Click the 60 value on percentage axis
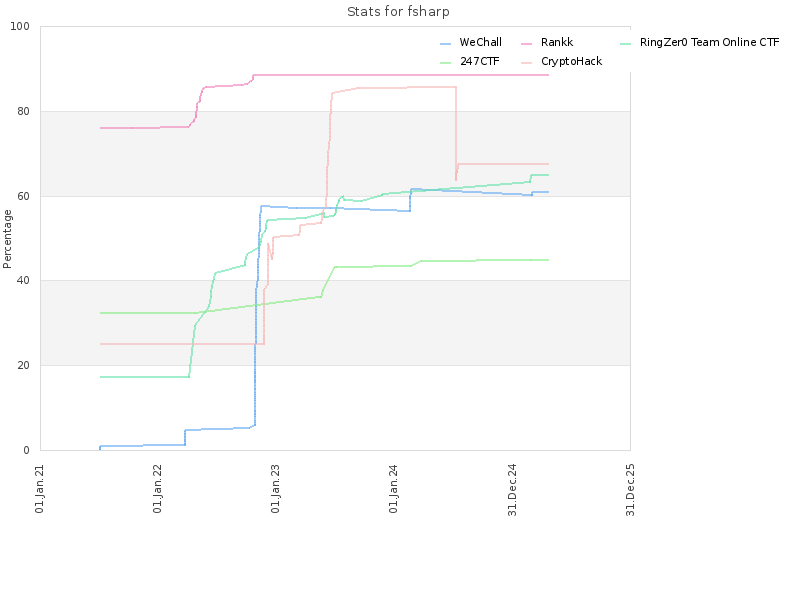Image resolution: width=800 pixels, height=600 pixels. click(x=23, y=196)
